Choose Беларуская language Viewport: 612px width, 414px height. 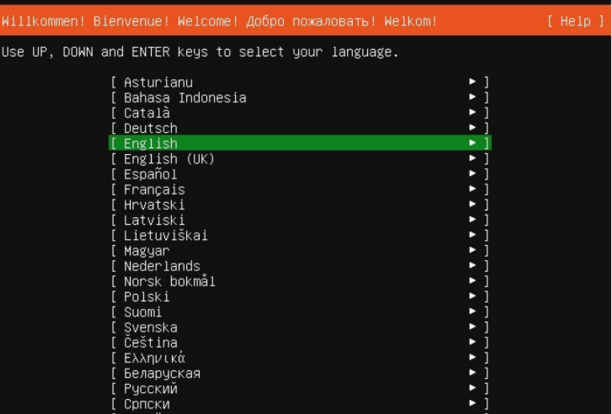299,373
